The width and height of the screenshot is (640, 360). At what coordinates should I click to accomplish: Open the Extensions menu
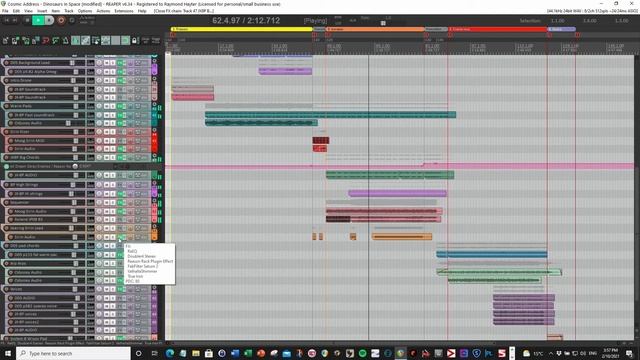(124, 11)
